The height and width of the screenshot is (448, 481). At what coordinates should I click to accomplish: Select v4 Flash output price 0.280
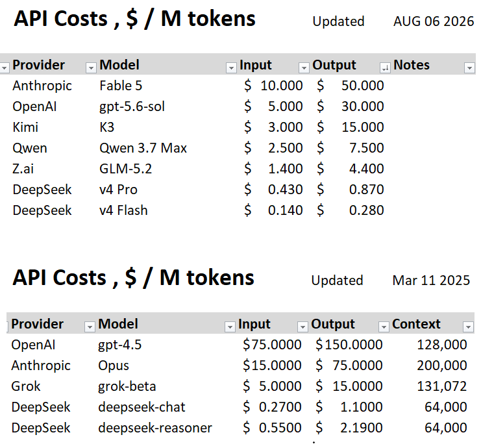coord(351,210)
